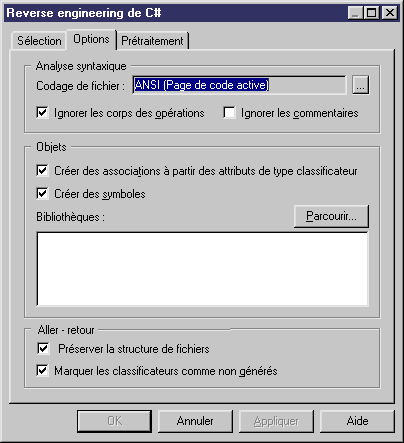Switch to the Sélection tab
This screenshot has width=404, height=443.
coord(39,41)
